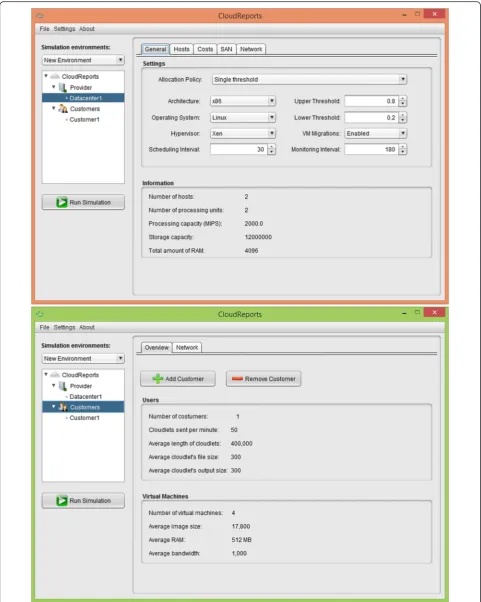Click the Customers people icon in the top window tree

pyautogui.click(x=63, y=109)
